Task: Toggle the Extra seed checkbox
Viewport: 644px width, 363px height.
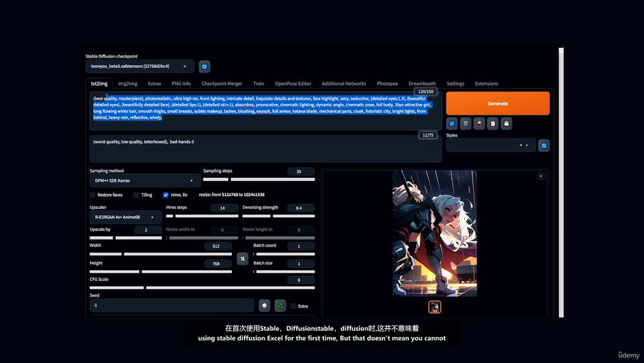Action: point(293,306)
